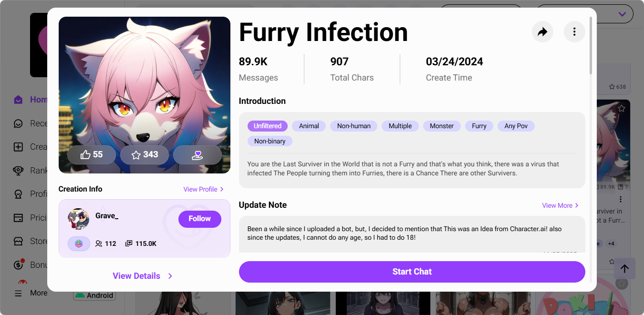Screen dimensions: 644x315
Task: Open the top-right dropdown chevron
Action: click(x=622, y=14)
